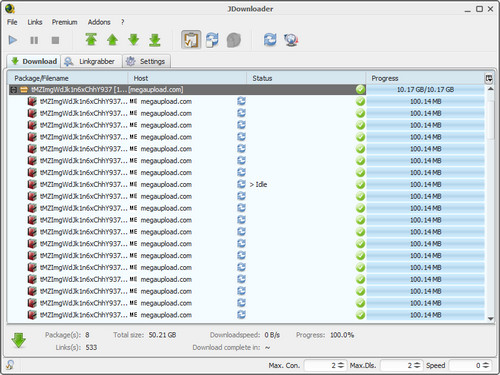Screen dimensions: 500x375
Task: Toggle the greyed premium icon
Action: point(234,40)
